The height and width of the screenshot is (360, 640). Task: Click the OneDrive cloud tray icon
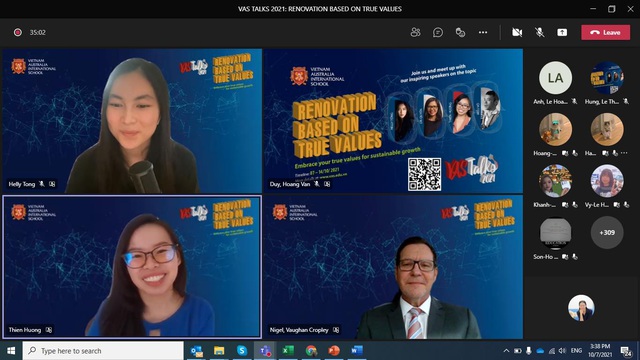tap(540, 351)
